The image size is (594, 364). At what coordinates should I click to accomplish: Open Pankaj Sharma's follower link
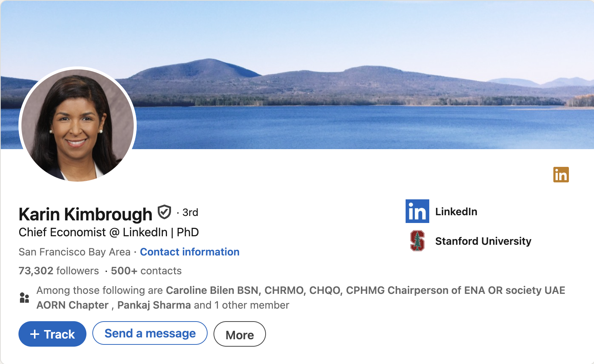pyautogui.click(x=154, y=305)
